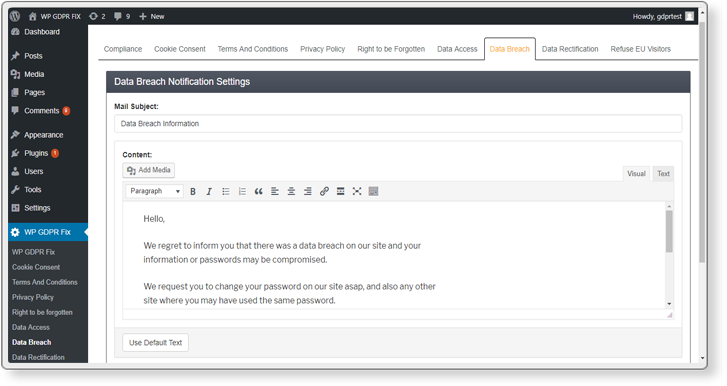Screen dimensions: 727x386
Task: Insert Read More tag
Action: click(x=340, y=191)
